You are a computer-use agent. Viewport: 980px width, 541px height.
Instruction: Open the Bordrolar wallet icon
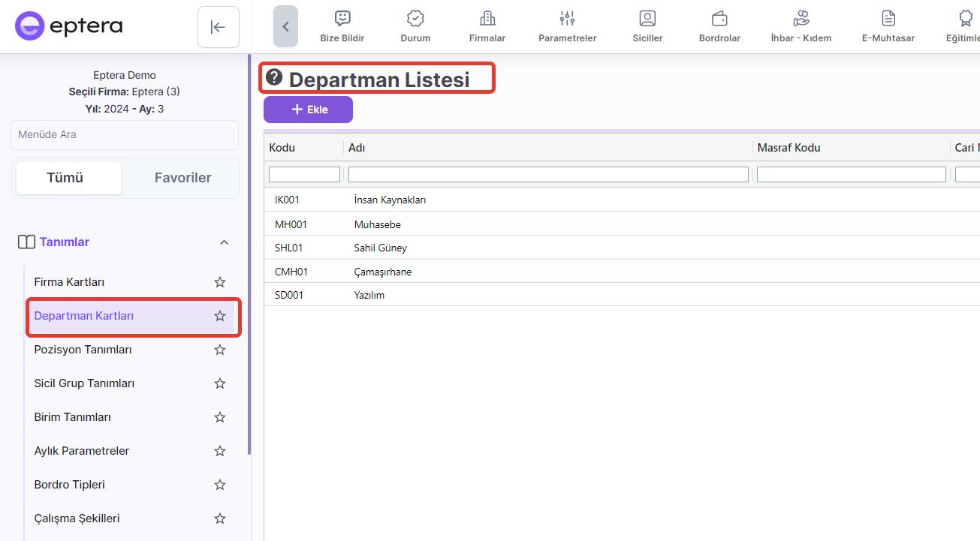pos(719,19)
